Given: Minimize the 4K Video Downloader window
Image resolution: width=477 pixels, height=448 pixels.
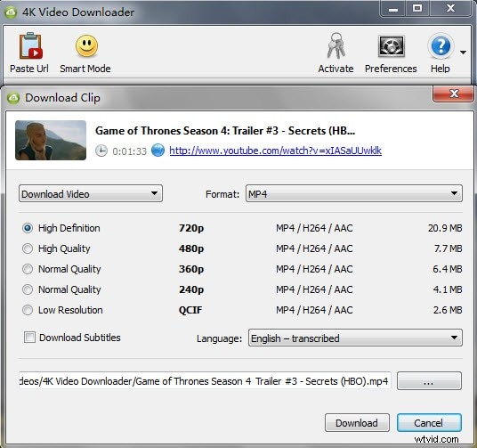Looking at the screenshot, I should tap(392, 9).
